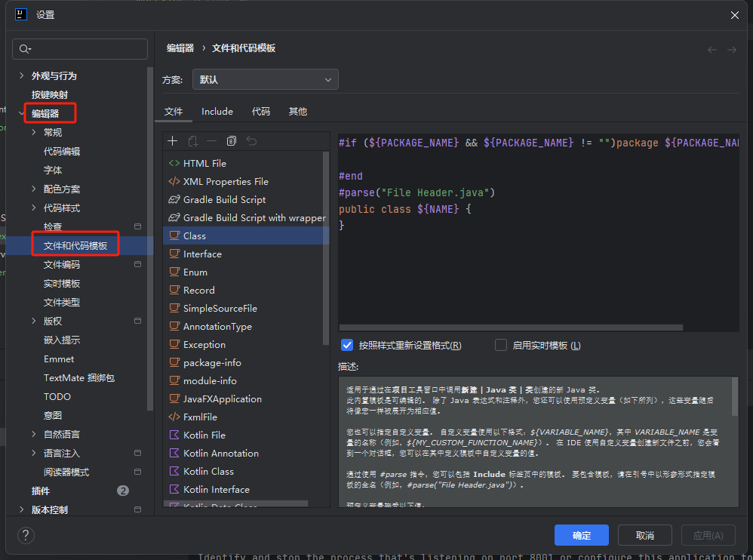Open 插件 settings page
This screenshot has height=560, width=753.
tap(40, 491)
